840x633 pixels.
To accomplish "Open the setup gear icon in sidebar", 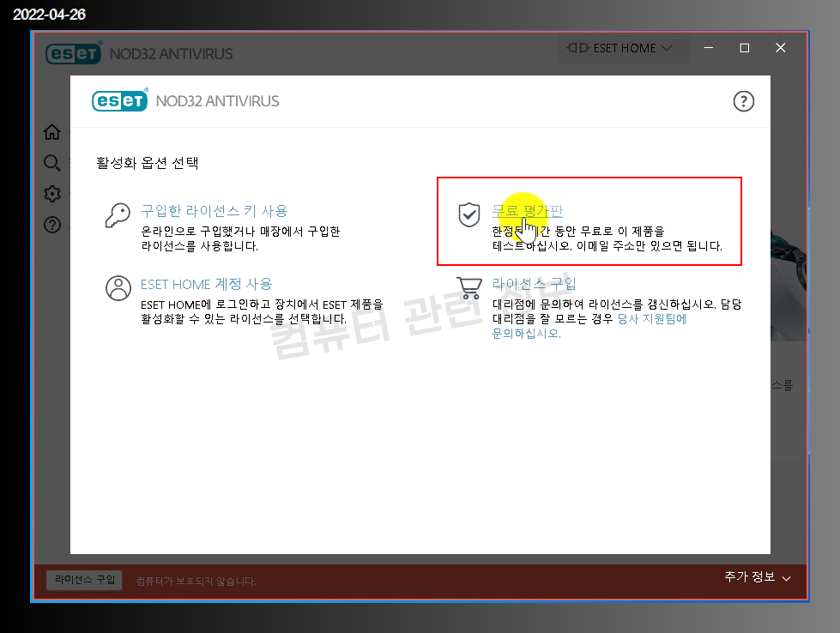I will click(52, 194).
